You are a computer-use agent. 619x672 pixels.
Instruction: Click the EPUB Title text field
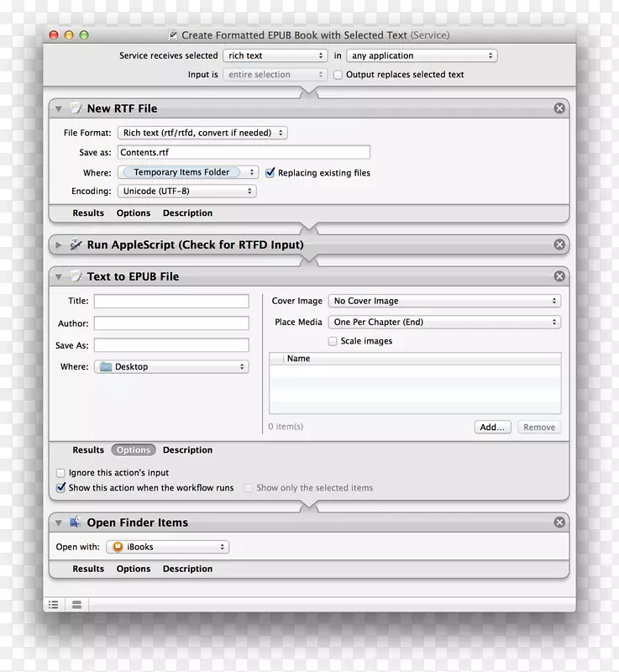pos(171,302)
